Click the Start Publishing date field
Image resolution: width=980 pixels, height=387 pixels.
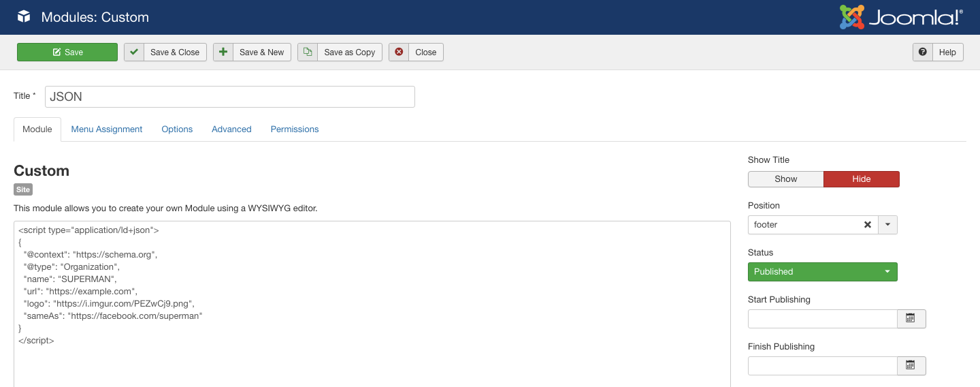pos(823,319)
